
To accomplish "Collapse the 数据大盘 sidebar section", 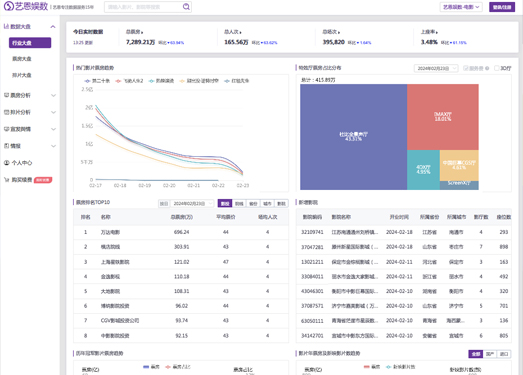I will tap(53, 27).
